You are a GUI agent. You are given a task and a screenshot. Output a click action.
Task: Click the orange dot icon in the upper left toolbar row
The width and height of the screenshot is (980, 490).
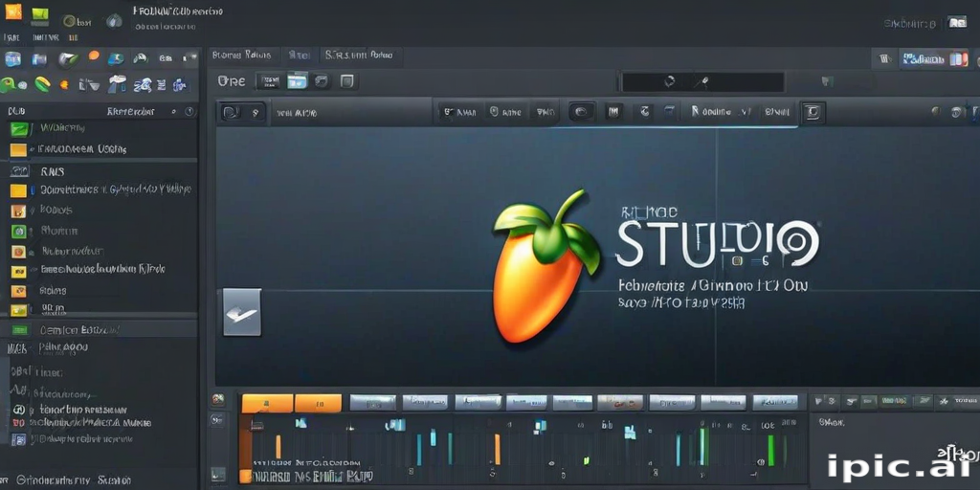click(94, 55)
